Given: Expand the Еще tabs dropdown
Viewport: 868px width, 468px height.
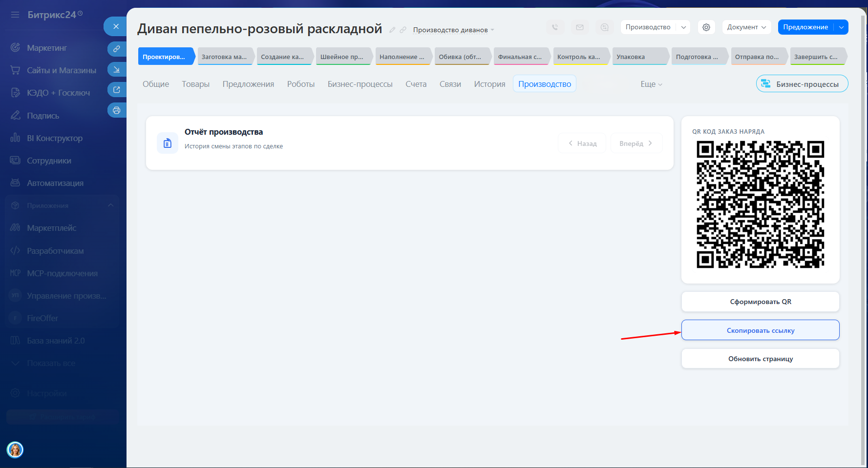Looking at the screenshot, I should 651,84.
